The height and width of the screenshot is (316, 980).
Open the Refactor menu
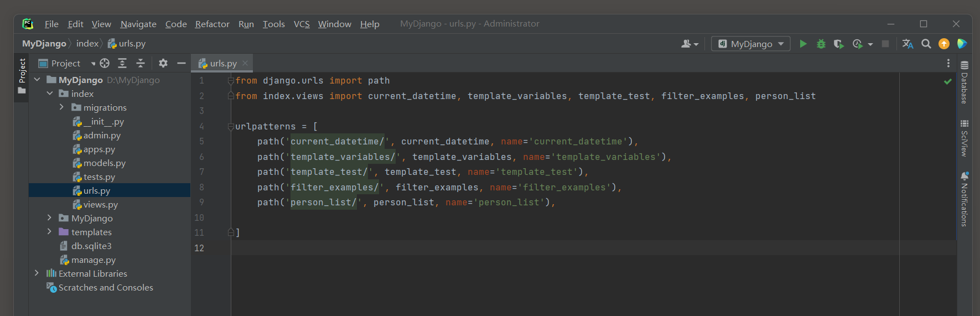[x=212, y=24]
